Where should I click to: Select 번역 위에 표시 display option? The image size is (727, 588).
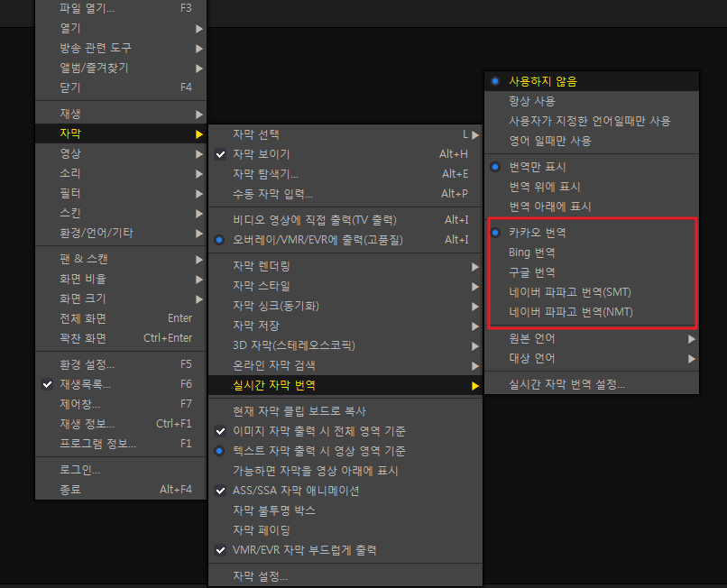tap(592, 187)
